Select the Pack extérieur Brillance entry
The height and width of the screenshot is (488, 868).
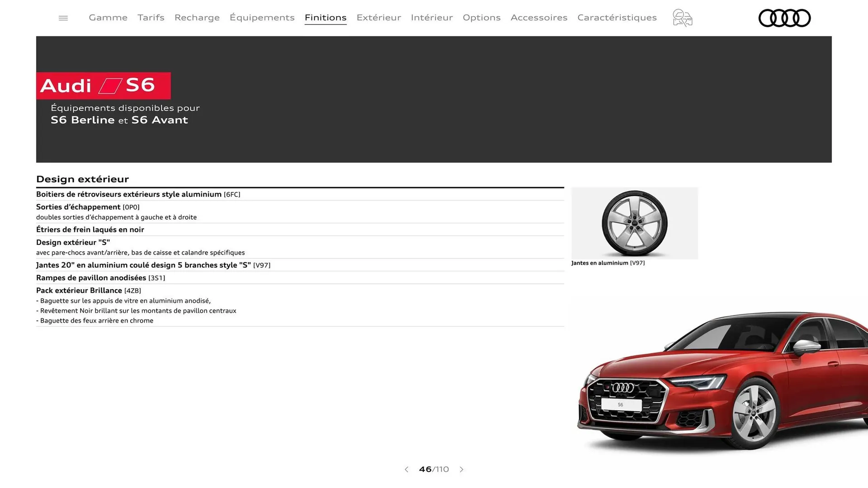click(x=88, y=290)
